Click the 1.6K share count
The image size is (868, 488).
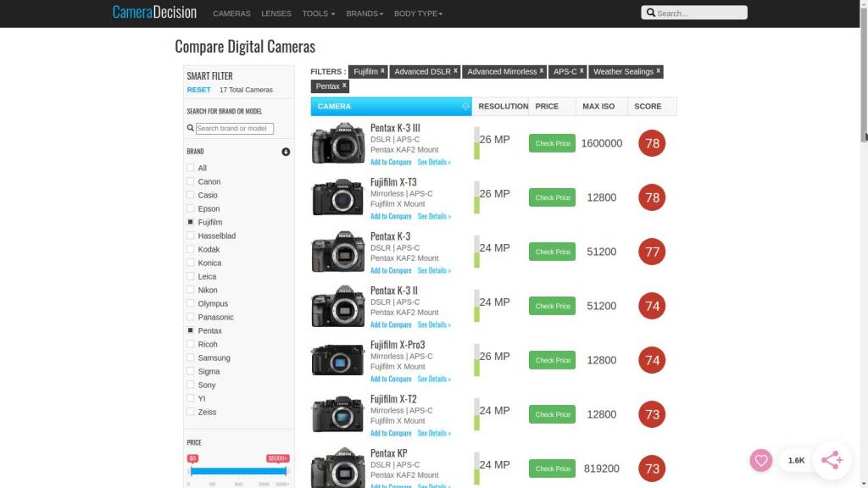(796, 460)
